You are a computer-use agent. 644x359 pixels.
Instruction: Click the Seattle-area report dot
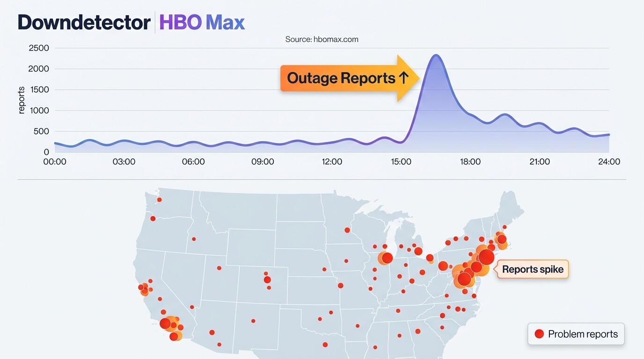[159, 200]
